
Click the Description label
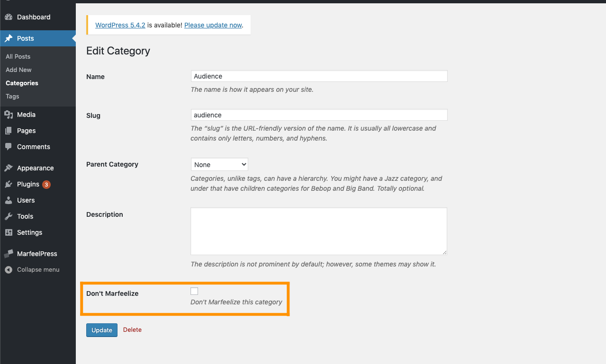(105, 214)
